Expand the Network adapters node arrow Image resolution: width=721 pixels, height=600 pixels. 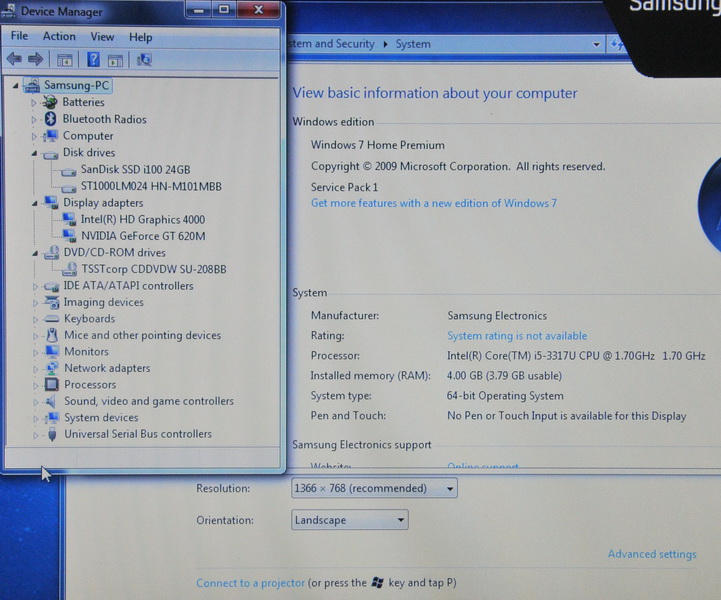pos(35,369)
